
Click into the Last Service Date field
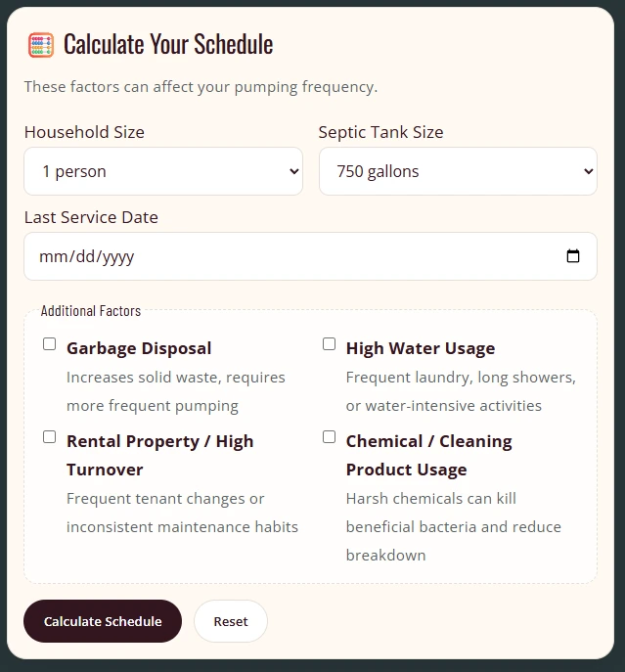(293, 256)
